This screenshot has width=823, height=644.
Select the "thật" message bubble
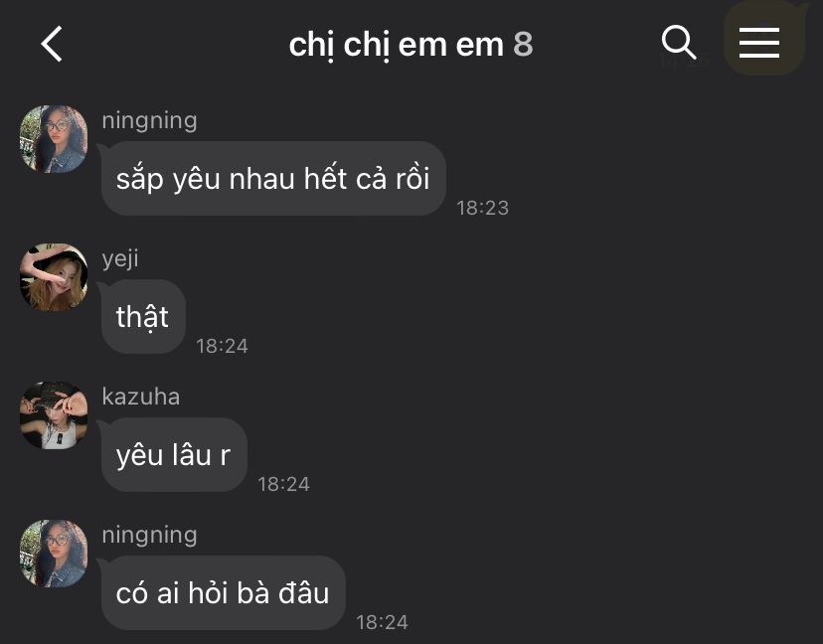click(143, 316)
